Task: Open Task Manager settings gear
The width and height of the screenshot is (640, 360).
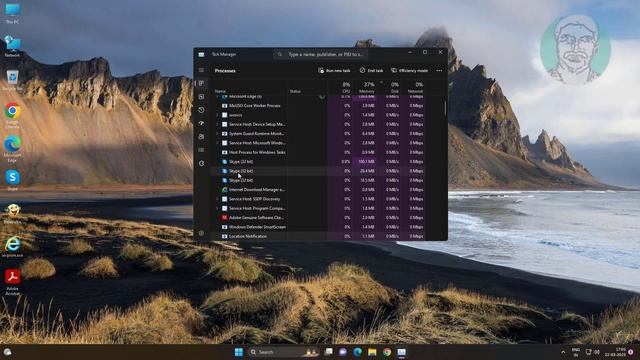Action: click(201, 233)
